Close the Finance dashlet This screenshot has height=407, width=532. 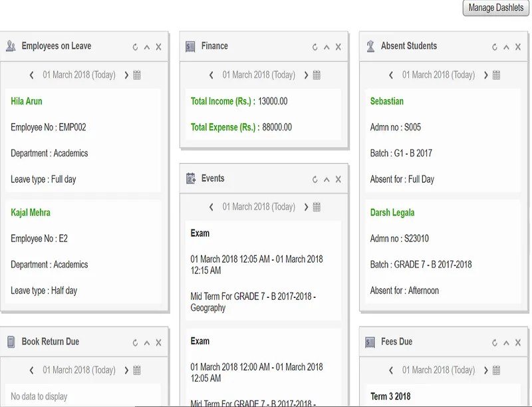[x=338, y=47]
